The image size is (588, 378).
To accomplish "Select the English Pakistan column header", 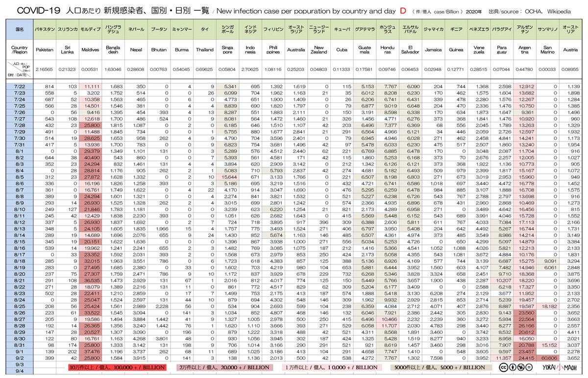I will click(x=44, y=49).
